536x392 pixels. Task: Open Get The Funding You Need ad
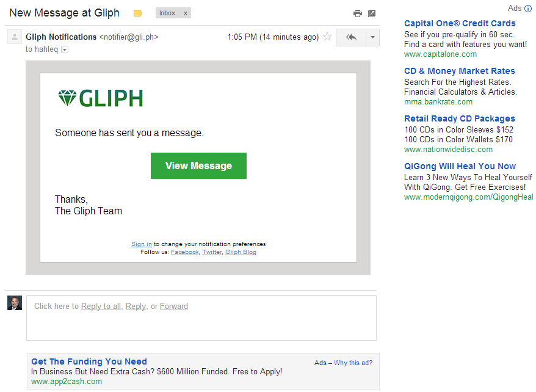pos(89,361)
